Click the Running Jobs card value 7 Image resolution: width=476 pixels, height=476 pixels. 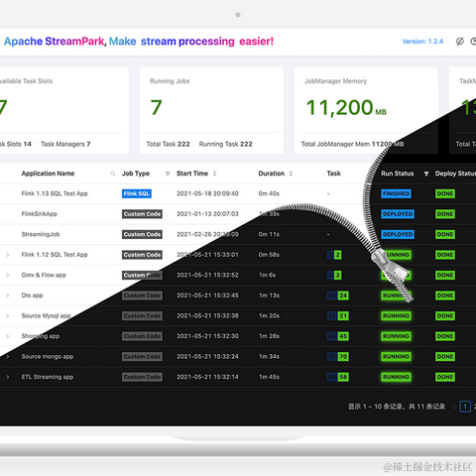(x=156, y=108)
